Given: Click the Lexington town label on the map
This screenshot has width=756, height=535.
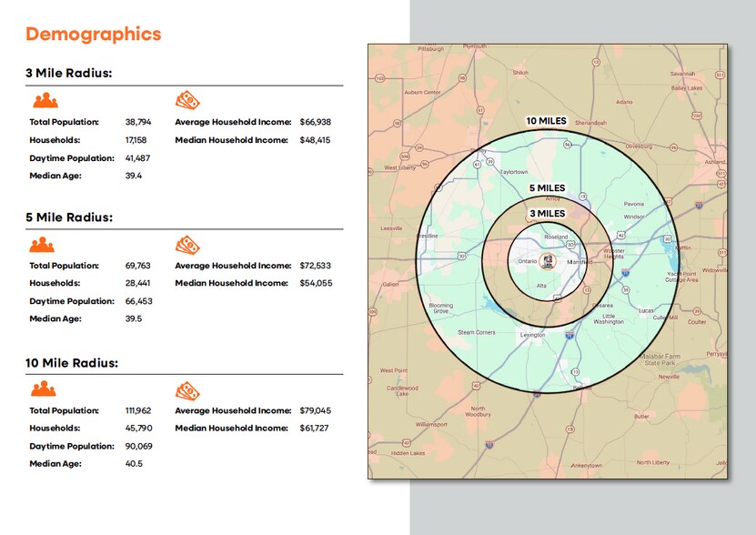Looking at the screenshot, I should coord(532,335).
